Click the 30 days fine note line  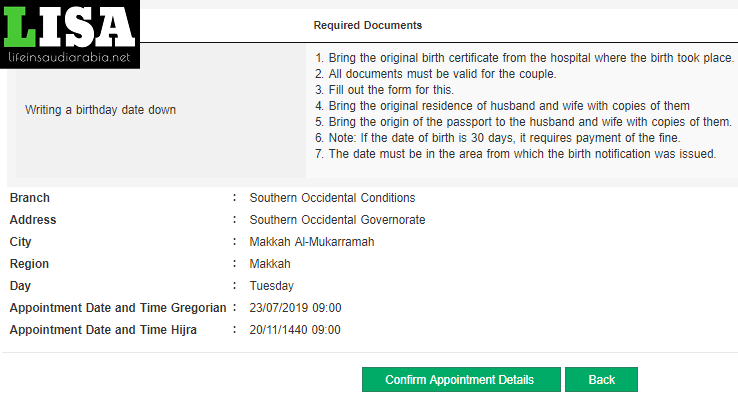click(497, 138)
